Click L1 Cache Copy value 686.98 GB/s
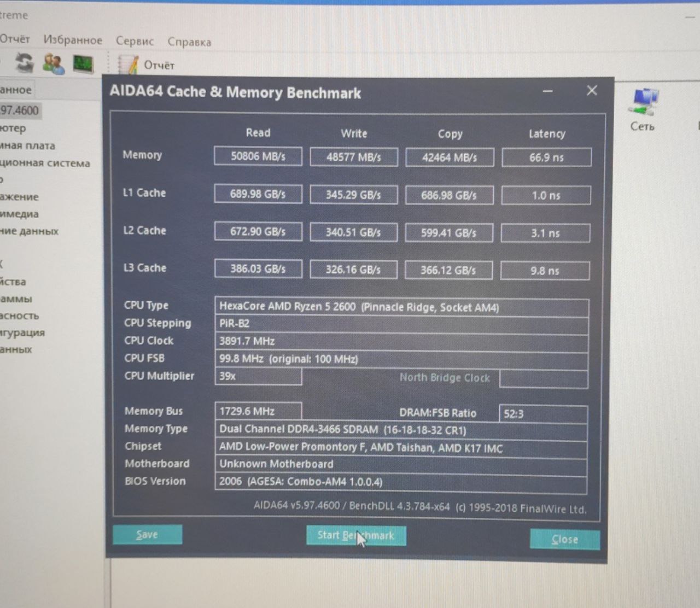This screenshot has width=700, height=608. 449,195
